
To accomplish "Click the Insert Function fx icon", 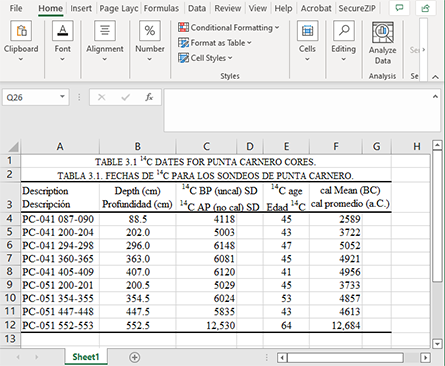I will click(x=149, y=97).
